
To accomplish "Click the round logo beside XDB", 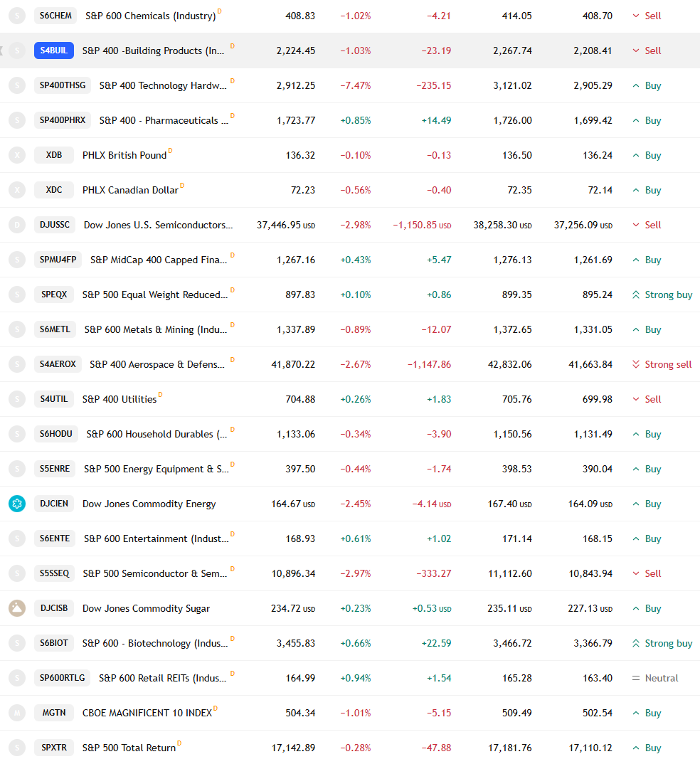I will 17,155.
